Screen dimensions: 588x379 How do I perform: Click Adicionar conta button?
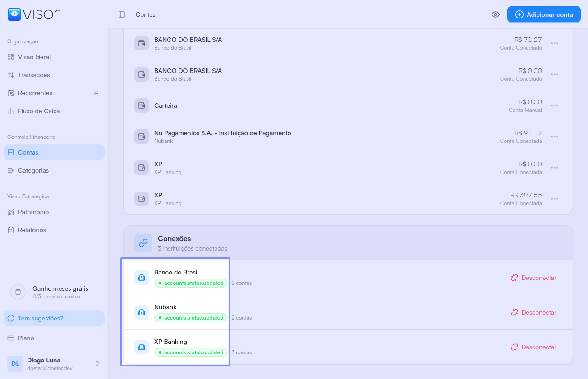pyautogui.click(x=543, y=14)
